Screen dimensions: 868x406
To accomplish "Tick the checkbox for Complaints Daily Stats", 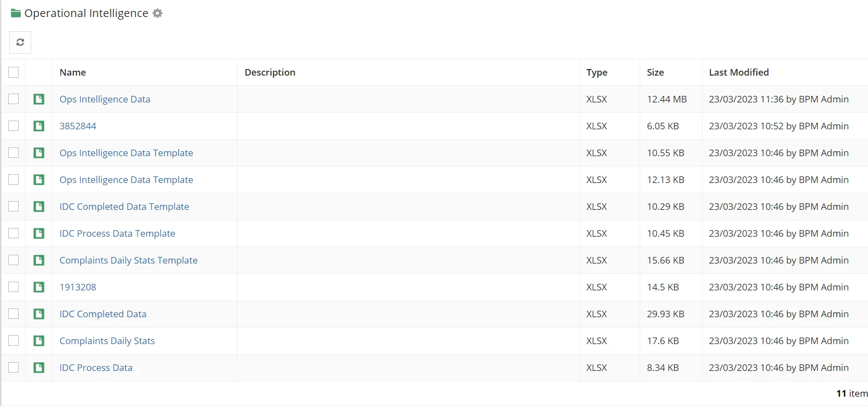I will click(x=14, y=341).
